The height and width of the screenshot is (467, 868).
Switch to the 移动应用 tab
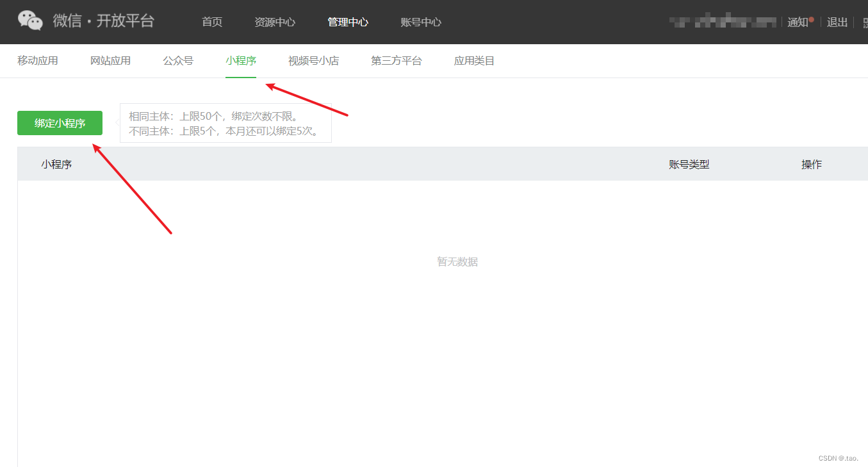[38, 61]
